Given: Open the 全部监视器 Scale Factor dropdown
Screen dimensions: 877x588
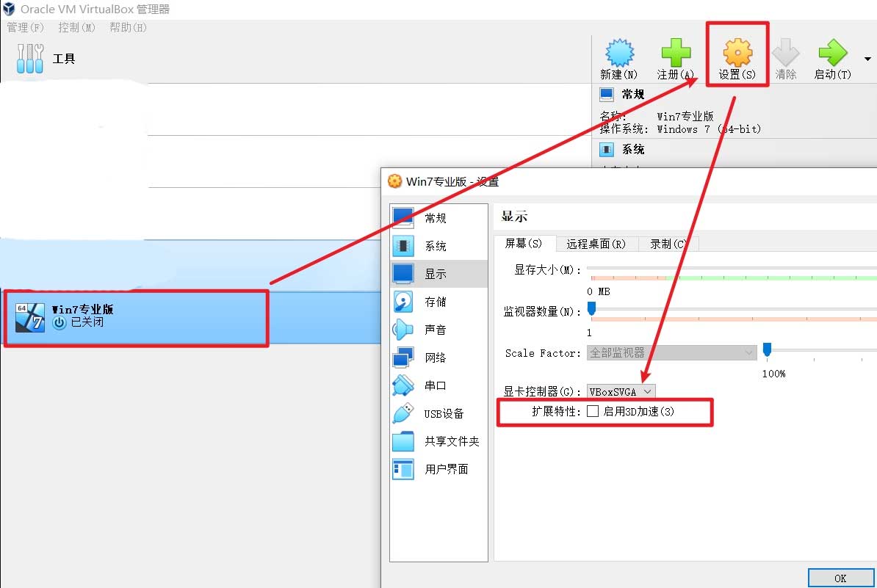Looking at the screenshot, I should (671, 352).
